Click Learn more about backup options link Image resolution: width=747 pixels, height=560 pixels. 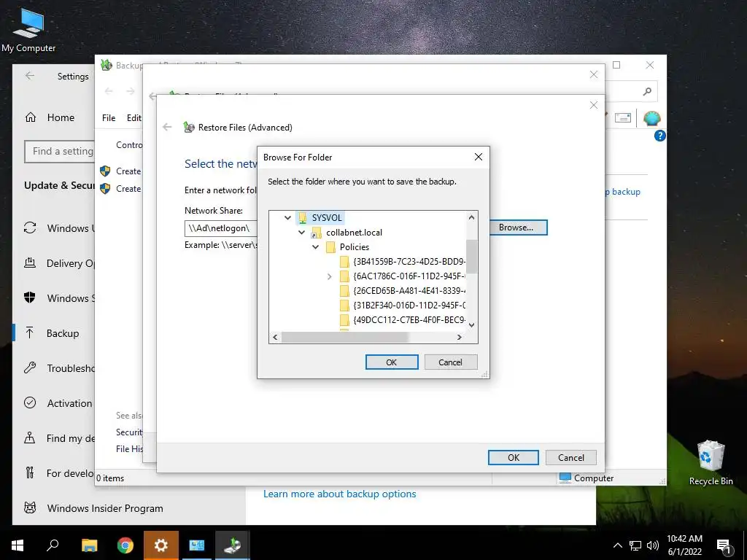340,494
